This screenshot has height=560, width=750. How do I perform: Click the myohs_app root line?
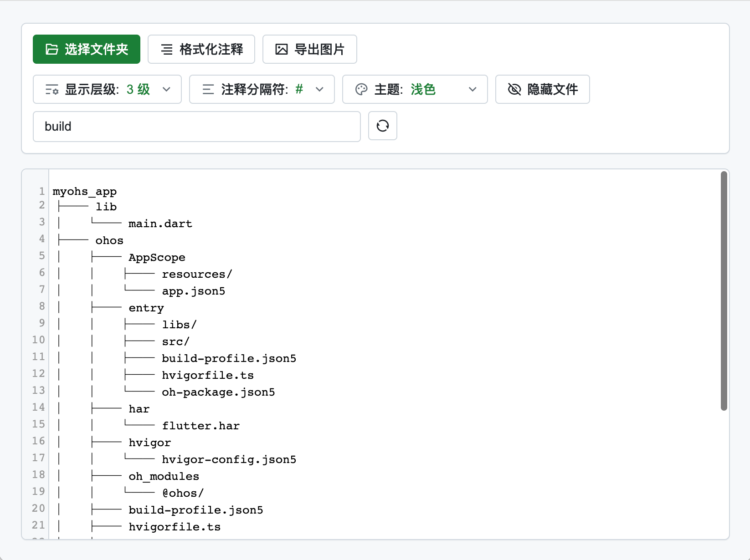[85, 192]
